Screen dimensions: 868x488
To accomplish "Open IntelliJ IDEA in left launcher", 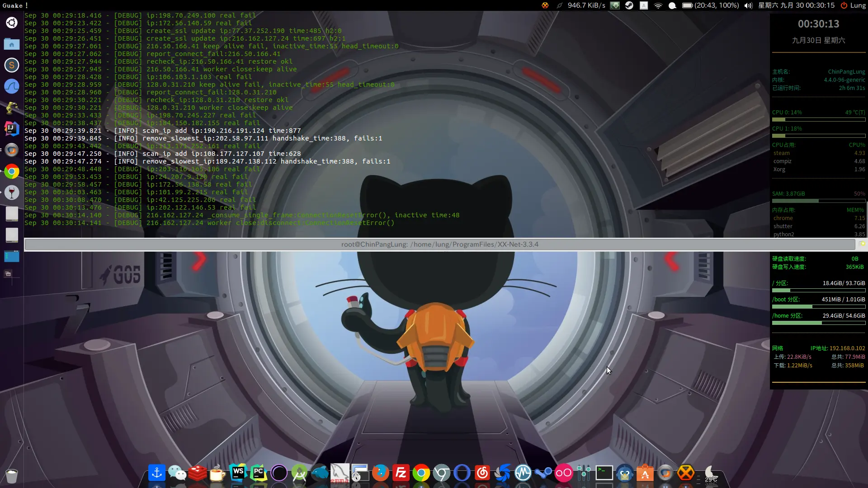I will point(12,129).
